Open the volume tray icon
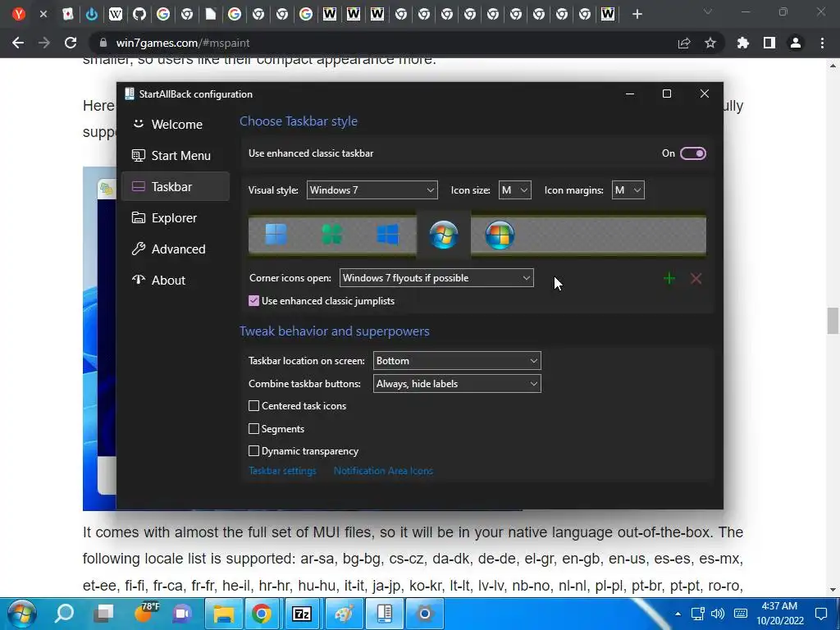Viewport: 840px width, 630px height. click(x=718, y=614)
